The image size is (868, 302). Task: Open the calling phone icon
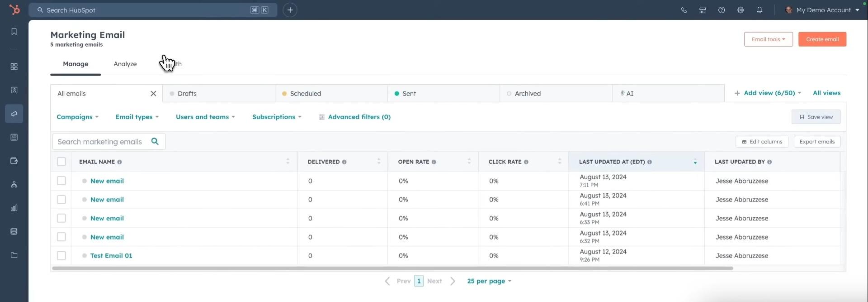pyautogui.click(x=684, y=10)
